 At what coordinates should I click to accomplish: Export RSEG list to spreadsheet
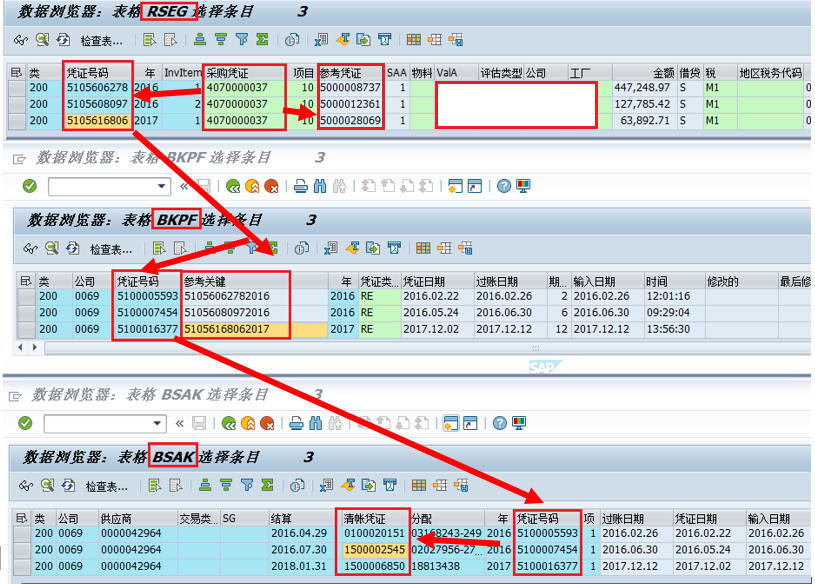coord(321,40)
